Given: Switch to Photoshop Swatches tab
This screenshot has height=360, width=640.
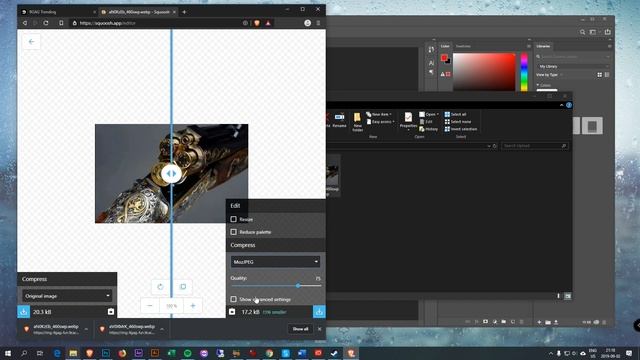Looking at the screenshot, I should point(463,46).
